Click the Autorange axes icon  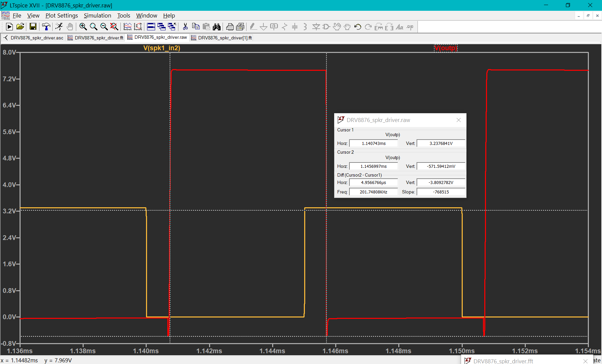[x=138, y=27]
